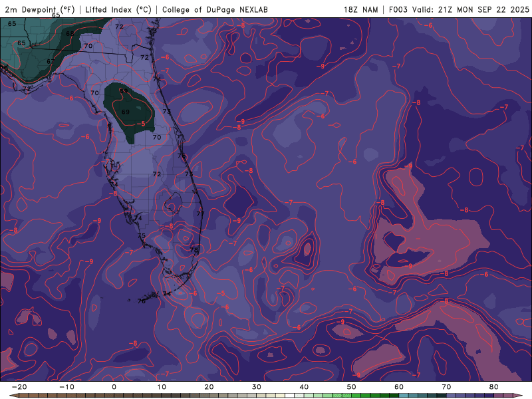Viewport: 532px width, 399px height.
Task: Click the '80' color scale label
Action: click(494, 387)
